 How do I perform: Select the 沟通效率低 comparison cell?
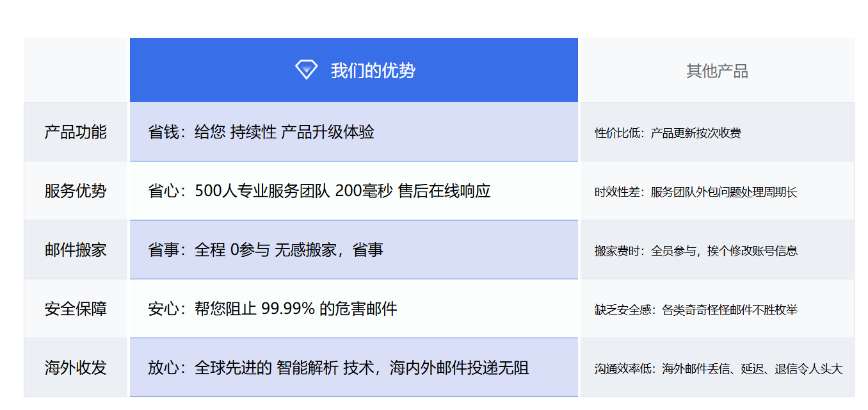(x=717, y=368)
